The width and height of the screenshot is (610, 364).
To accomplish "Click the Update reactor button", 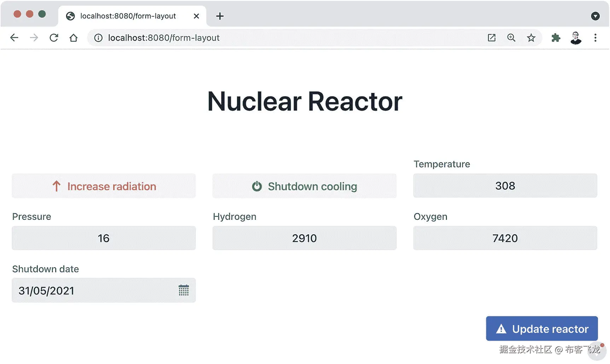I will tap(542, 329).
